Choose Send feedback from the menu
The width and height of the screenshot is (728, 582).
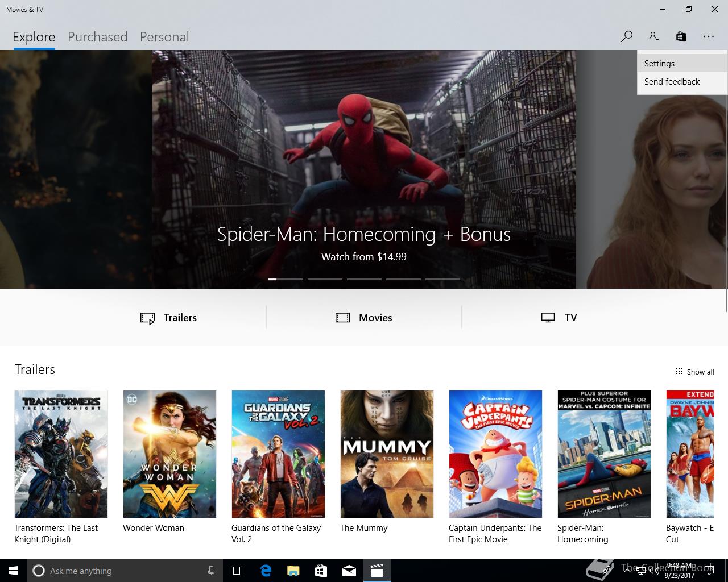682,82
